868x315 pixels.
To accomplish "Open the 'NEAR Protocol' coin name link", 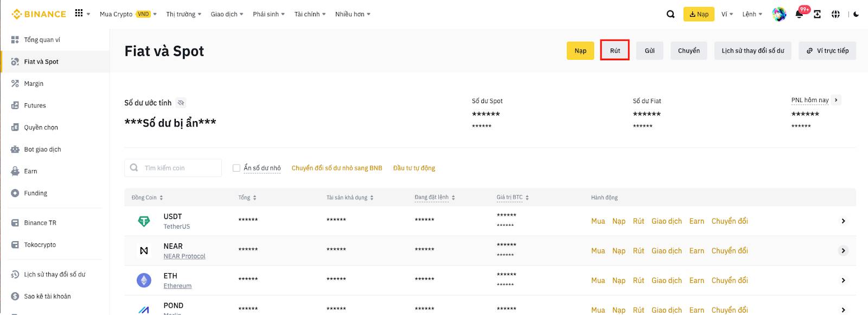I will click(x=184, y=256).
